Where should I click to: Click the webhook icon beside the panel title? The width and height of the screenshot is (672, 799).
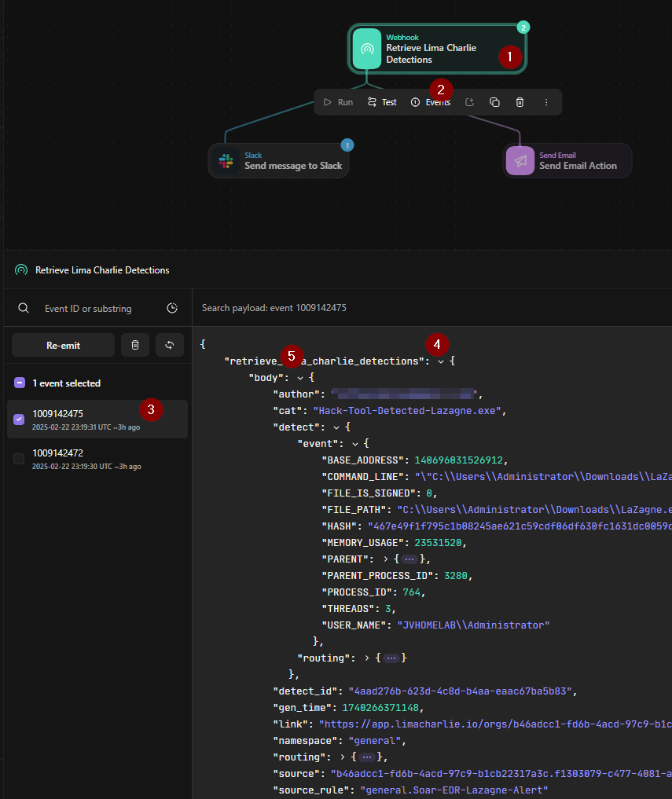click(x=21, y=270)
